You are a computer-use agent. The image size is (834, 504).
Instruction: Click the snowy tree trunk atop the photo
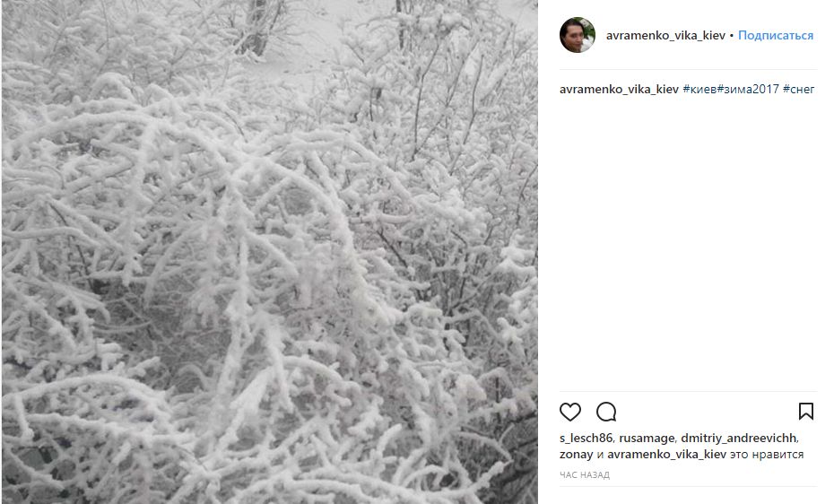256,27
